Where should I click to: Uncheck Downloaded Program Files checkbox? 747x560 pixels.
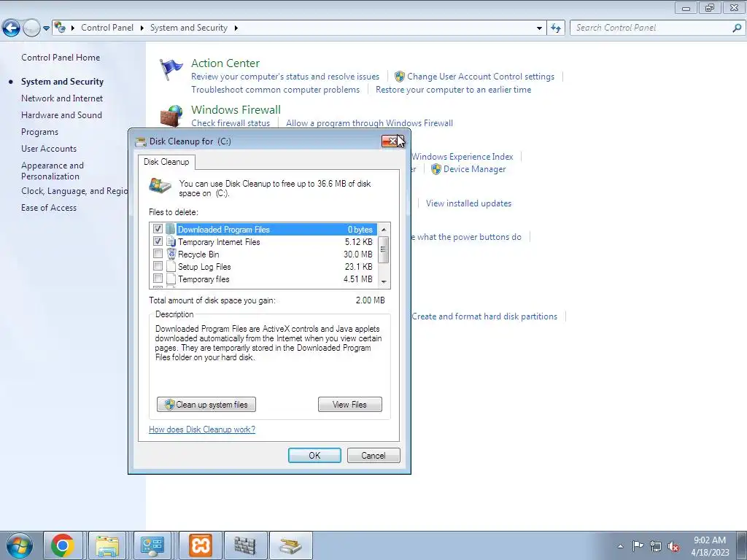158,228
